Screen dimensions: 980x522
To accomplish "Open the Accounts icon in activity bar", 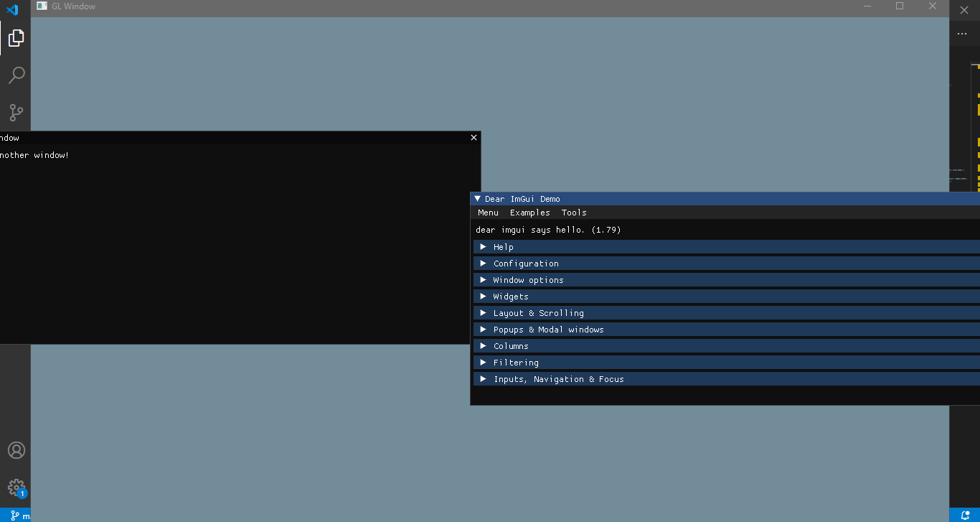I will [16, 450].
